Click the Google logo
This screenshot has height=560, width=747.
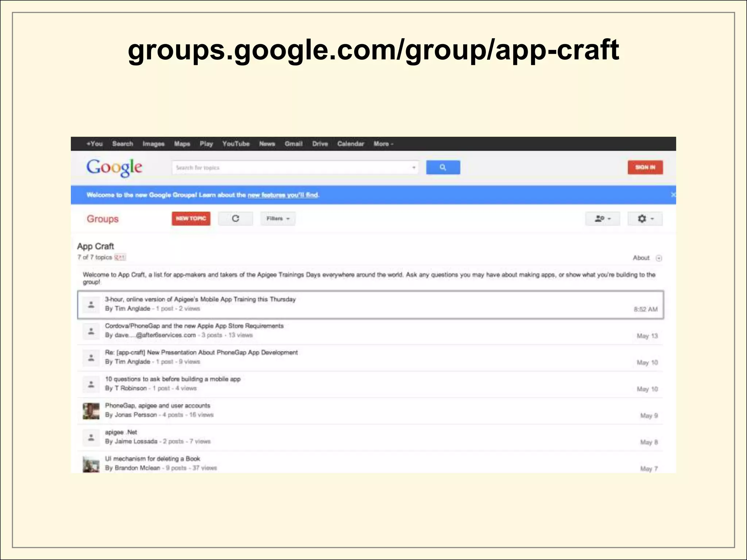(114, 167)
